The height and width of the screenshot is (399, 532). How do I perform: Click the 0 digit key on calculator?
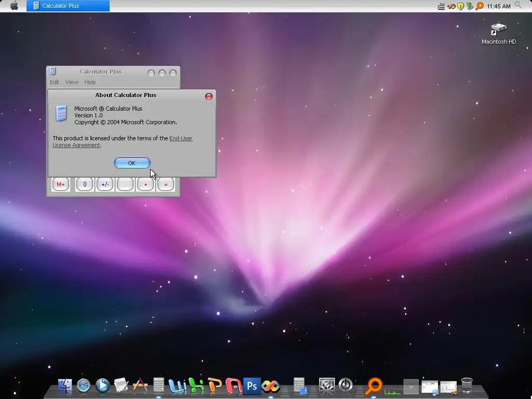[85, 184]
